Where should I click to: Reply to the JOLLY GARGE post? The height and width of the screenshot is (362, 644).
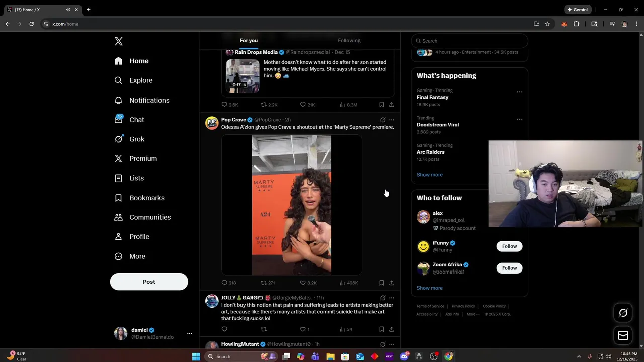click(x=224, y=329)
